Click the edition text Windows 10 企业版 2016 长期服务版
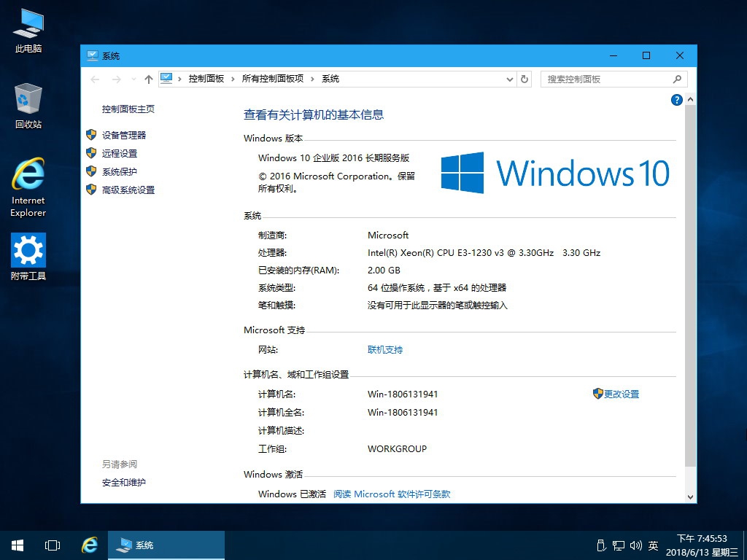Screen dimensions: 747x560 334,158
